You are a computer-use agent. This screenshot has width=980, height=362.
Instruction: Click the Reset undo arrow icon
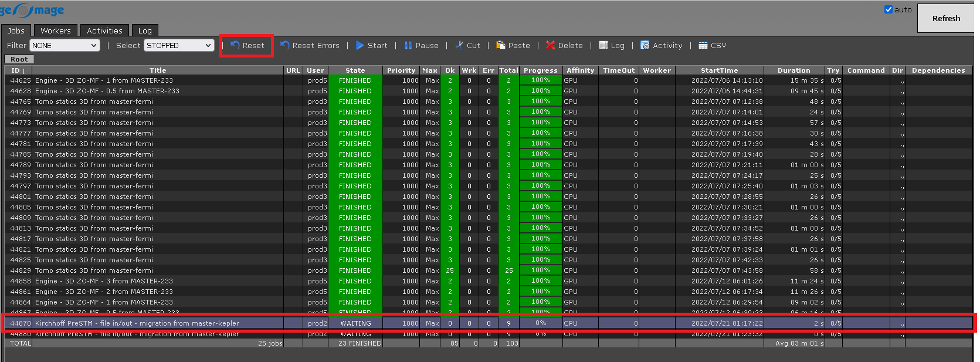point(235,45)
